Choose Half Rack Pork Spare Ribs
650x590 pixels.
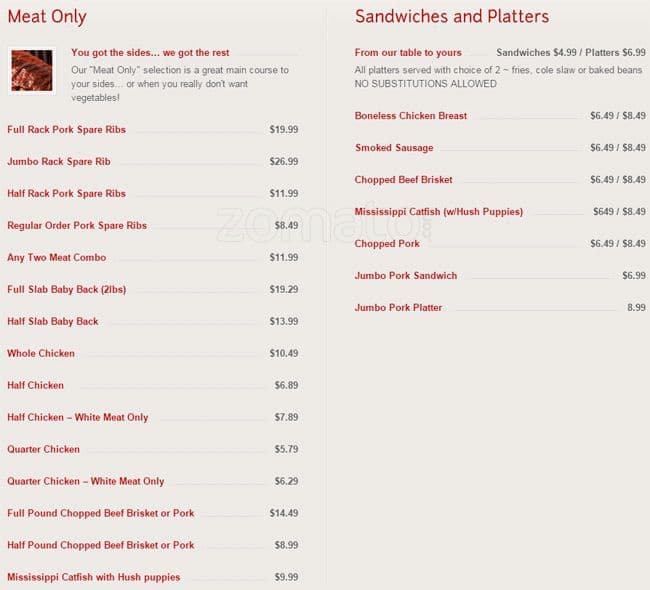coord(67,194)
